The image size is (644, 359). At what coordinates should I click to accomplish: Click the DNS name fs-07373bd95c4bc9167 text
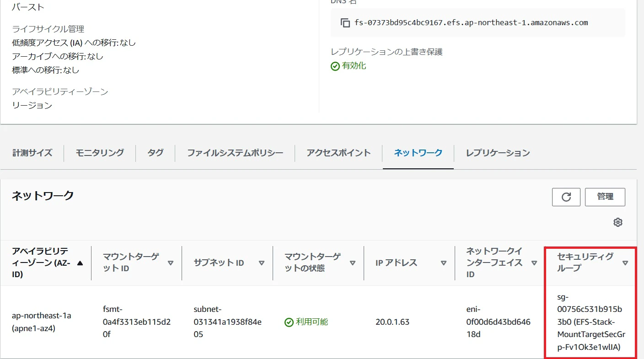471,22
